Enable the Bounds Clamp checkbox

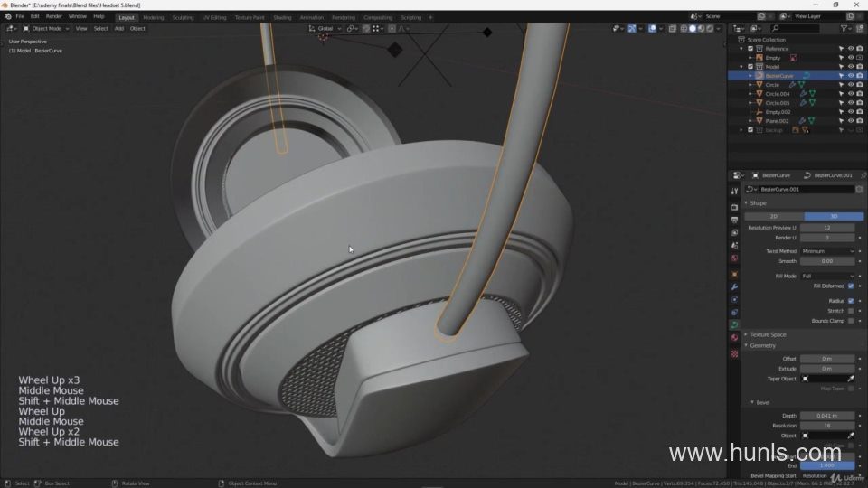[x=851, y=321]
